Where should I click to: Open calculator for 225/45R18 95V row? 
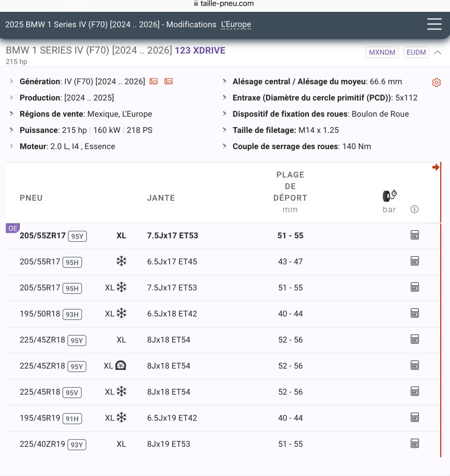[x=415, y=392]
